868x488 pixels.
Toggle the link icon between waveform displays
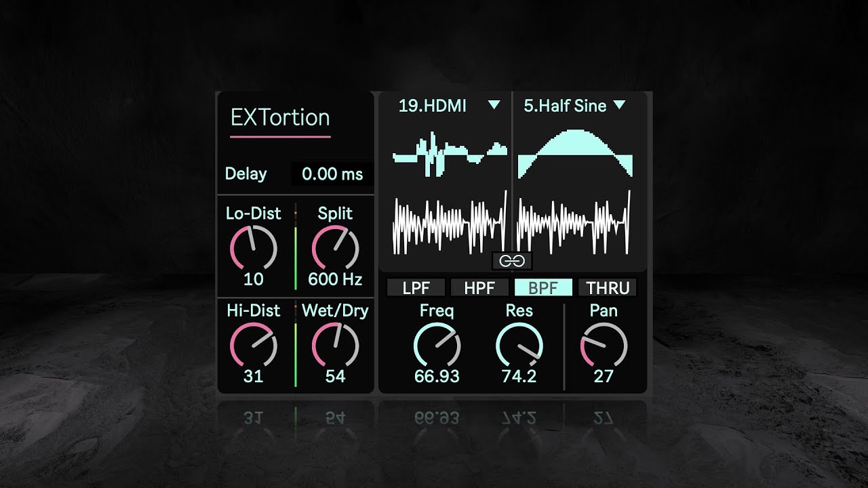(x=512, y=260)
